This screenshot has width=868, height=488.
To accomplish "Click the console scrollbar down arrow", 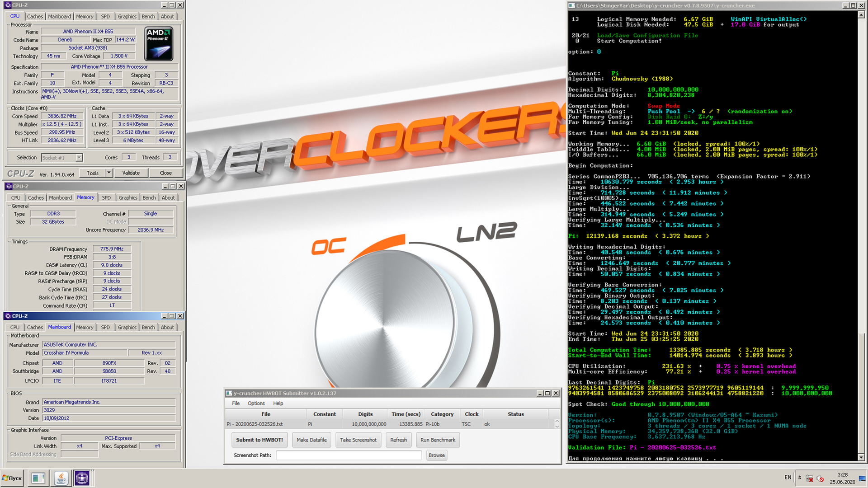I will 861,457.
